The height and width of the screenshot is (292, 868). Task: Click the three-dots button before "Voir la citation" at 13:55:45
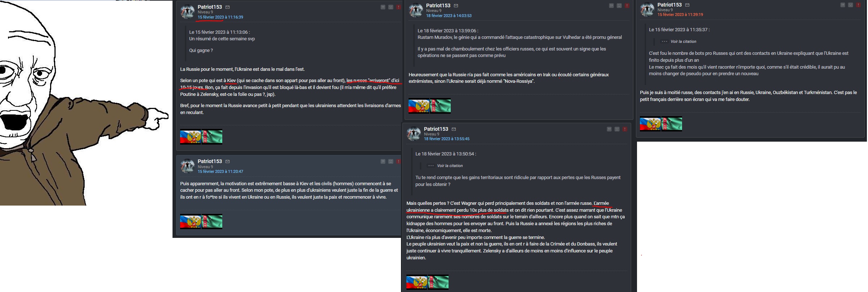tap(431, 166)
